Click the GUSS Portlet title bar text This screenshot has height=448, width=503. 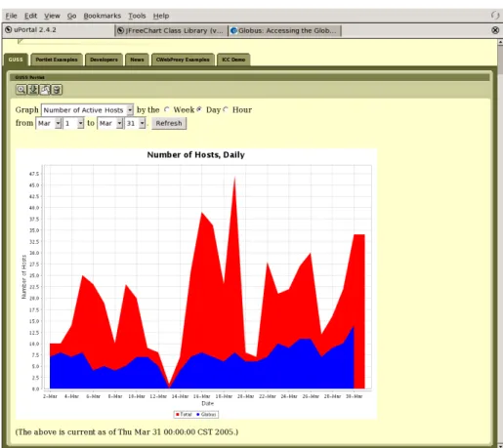30,77
